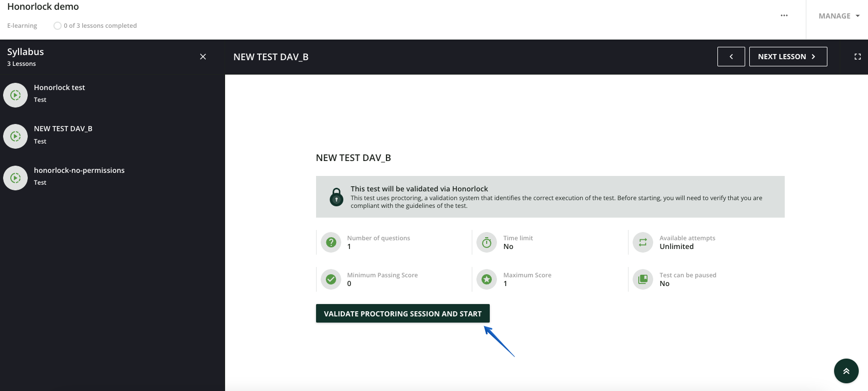This screenshot has height=391, width=868.
Task: Click the 'Available attempts' label
Action: coord(687,238)
